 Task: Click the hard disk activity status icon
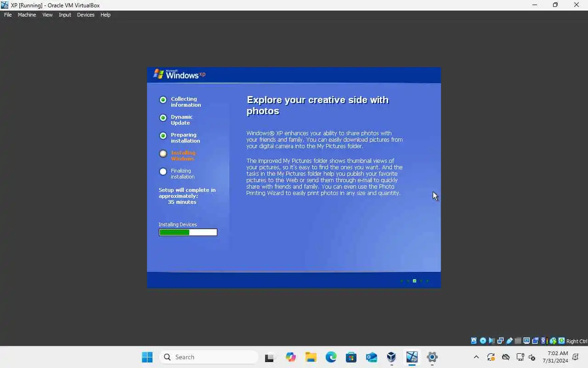click(x=474, y=341)
